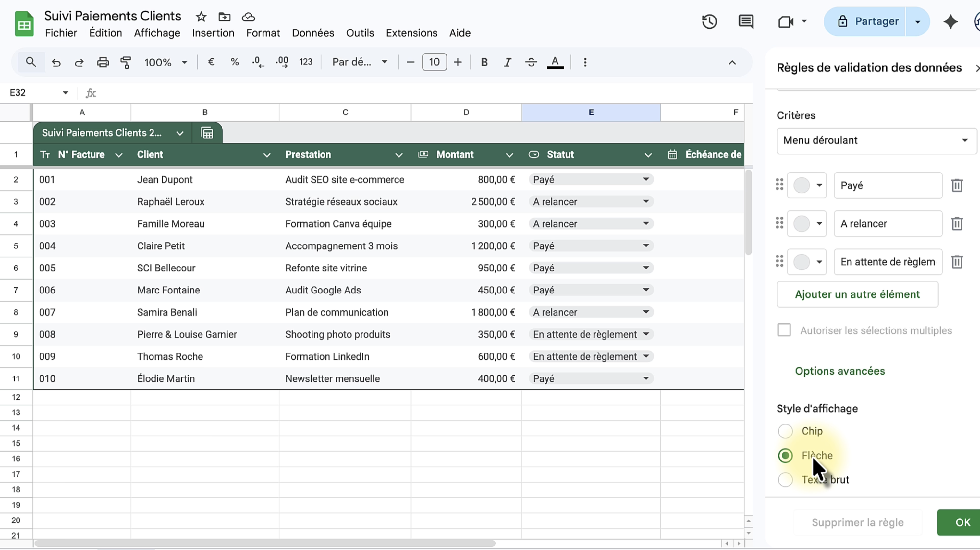Open the table view icon beside the table name

(207, 133)
